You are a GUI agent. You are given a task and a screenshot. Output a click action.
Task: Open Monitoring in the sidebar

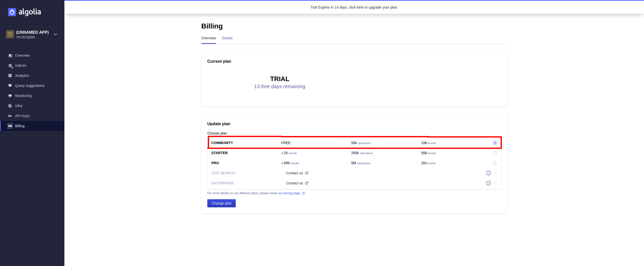tap(32, 96)
